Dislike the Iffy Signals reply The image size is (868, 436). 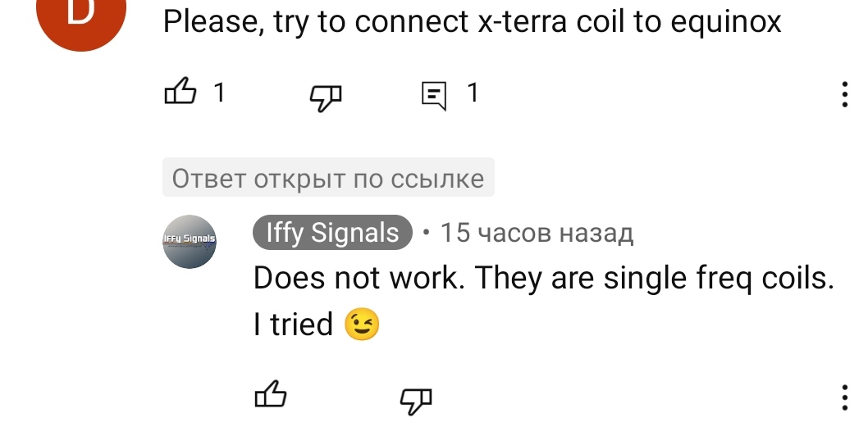click(x=415, y=398)
